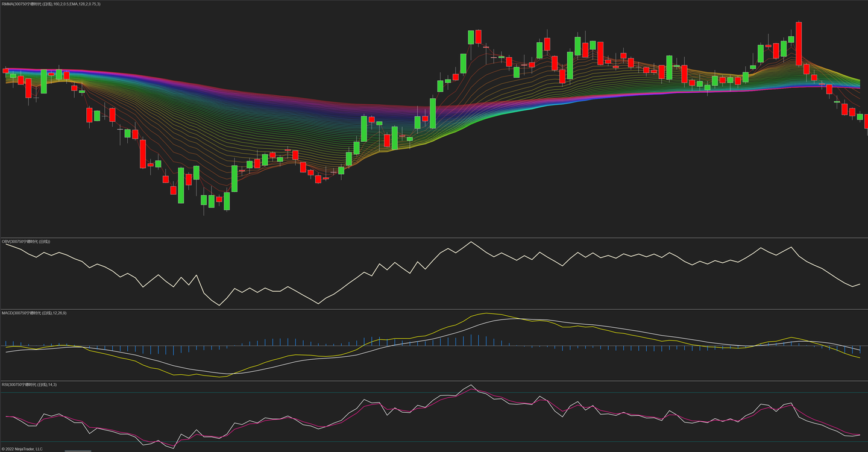Screen dimensions: 868x452
Task: Select the RMMA indicator label in the price panel
Action: (51, 4)
